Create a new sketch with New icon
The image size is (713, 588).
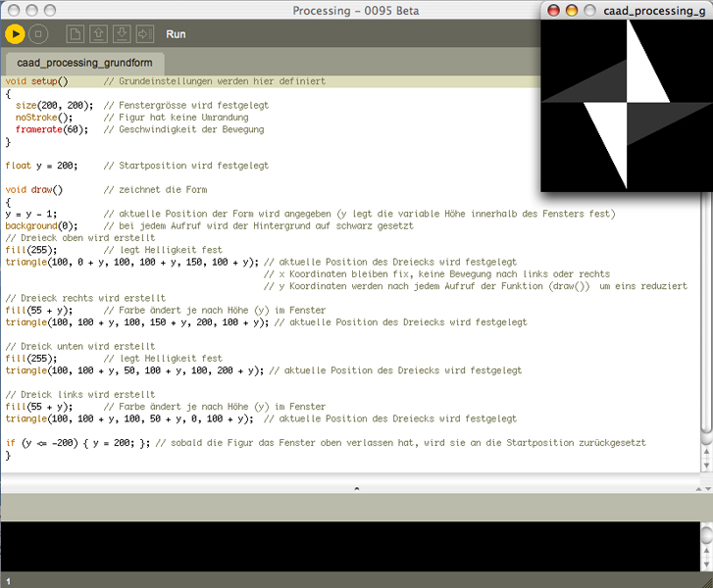[76, 34]
